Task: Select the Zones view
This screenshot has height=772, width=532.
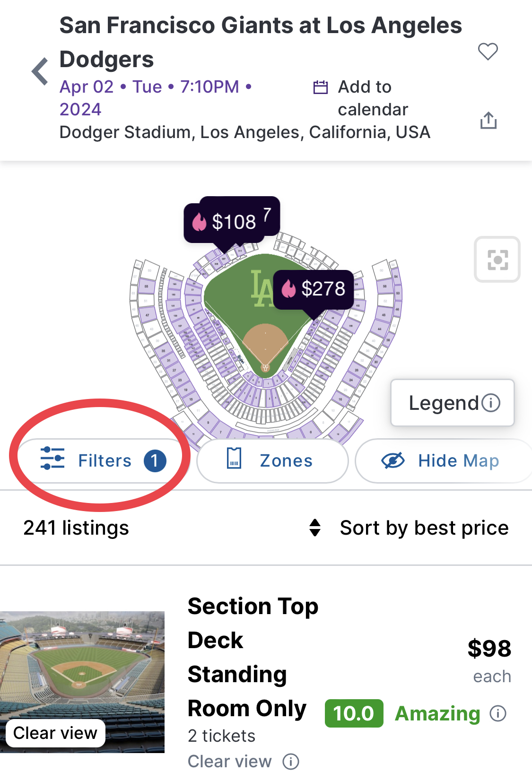Action: [272, 461]
